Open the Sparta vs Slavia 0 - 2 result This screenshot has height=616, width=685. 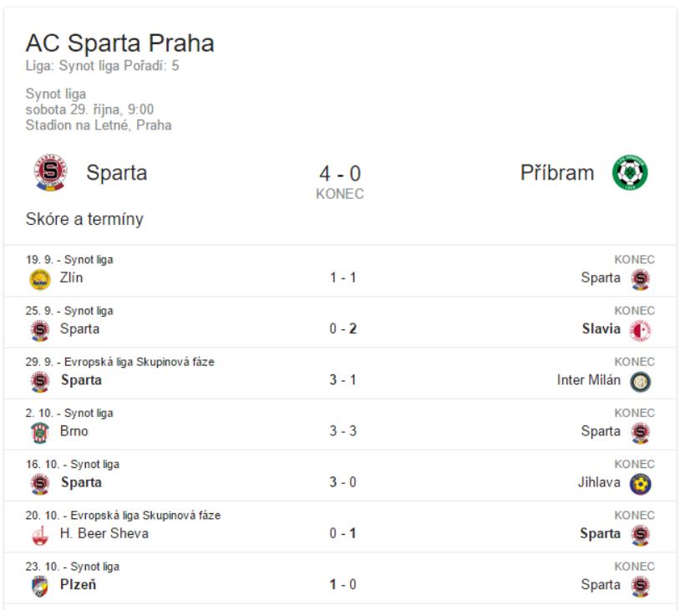[x=340, y=322]
